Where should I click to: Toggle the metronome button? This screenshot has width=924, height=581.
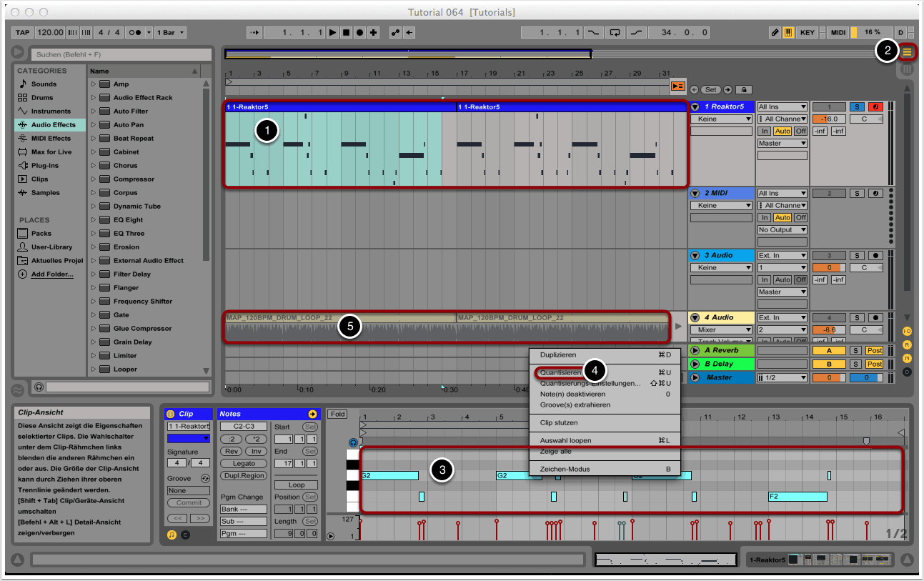click(134, 33)
